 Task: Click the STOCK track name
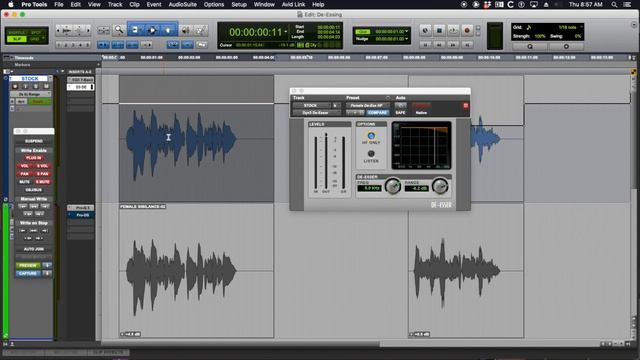(x=29, y=78)
